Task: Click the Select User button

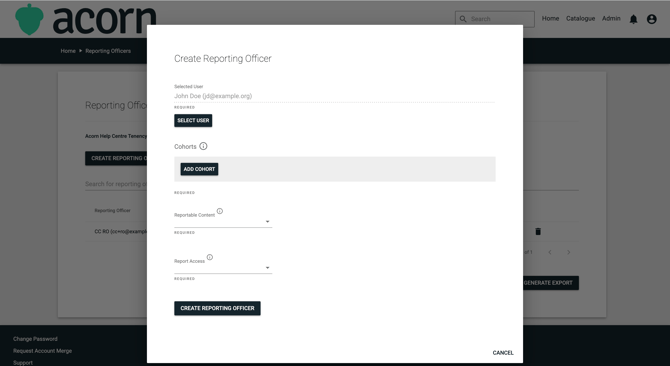Action: coord(193,120)
